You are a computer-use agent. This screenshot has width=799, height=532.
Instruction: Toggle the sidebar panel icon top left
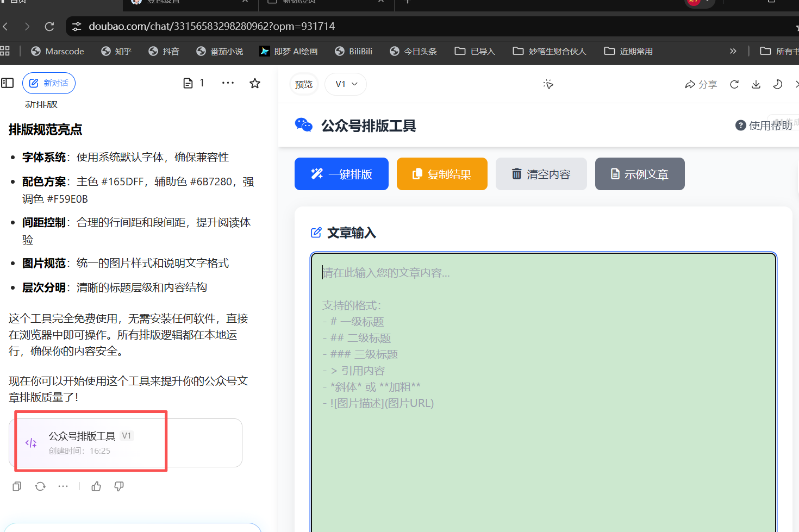coord(8,83)
